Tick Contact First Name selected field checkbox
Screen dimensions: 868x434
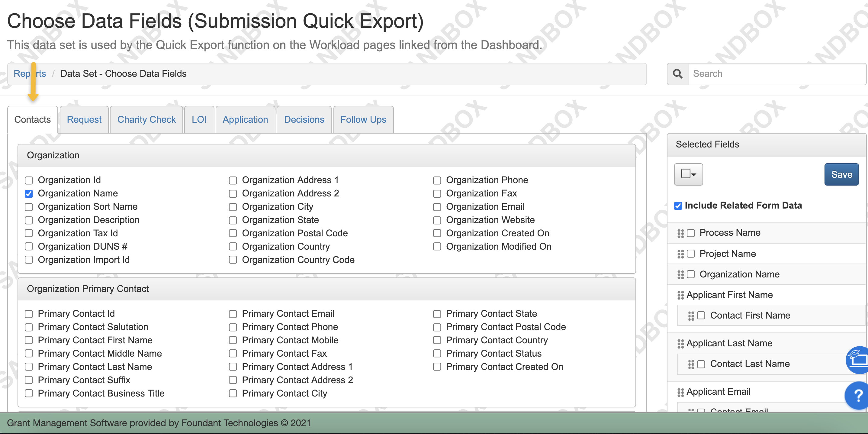(701, 316)
